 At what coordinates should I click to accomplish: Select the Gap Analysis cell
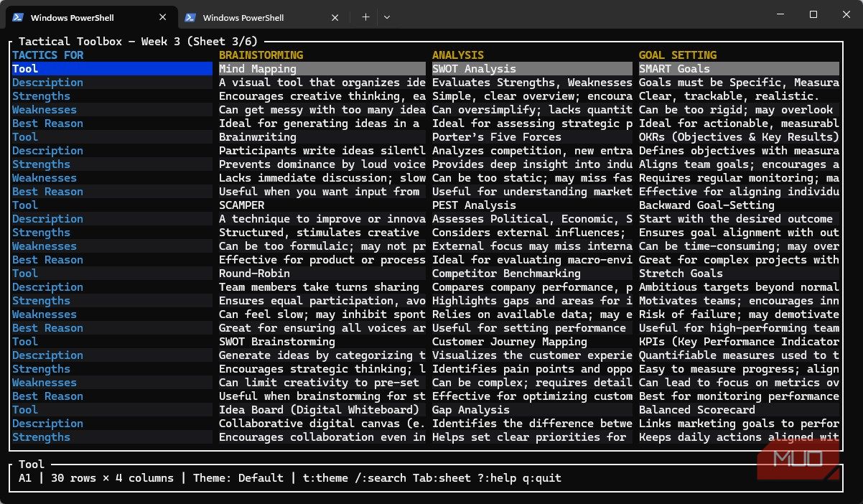point(532,410)
